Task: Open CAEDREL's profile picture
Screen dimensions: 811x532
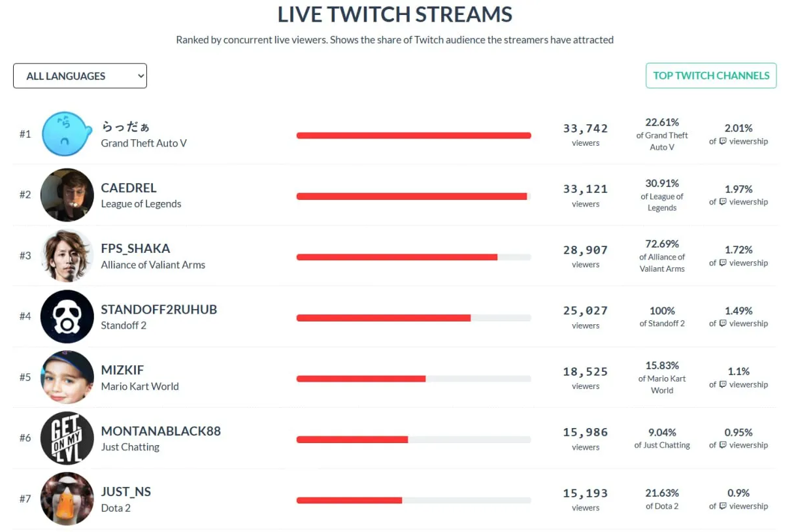Action: pos(67,195)
